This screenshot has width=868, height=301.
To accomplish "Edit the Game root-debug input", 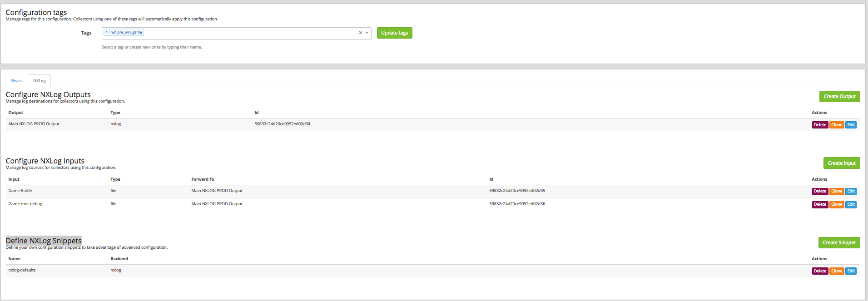I will point(851,204).
